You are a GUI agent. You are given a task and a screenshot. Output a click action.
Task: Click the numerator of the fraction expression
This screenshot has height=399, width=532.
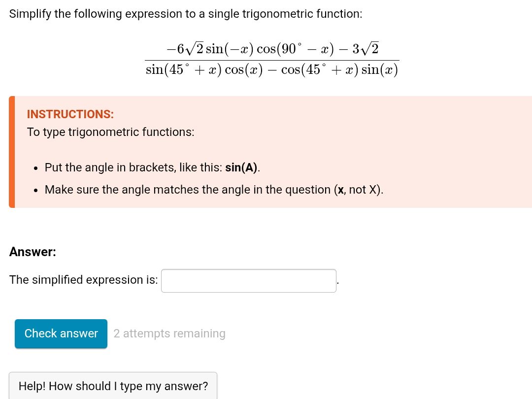point(272,48)
